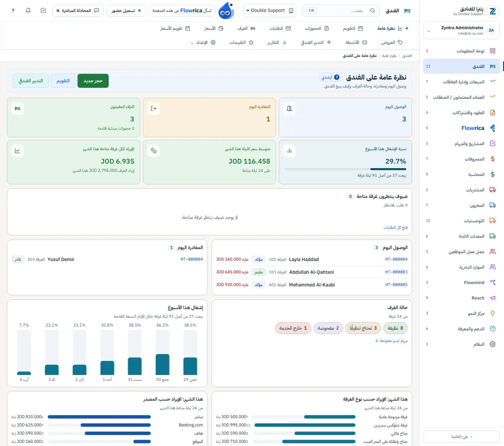
Task: Click the system gear icon for النظام
Action: [492, 344]
